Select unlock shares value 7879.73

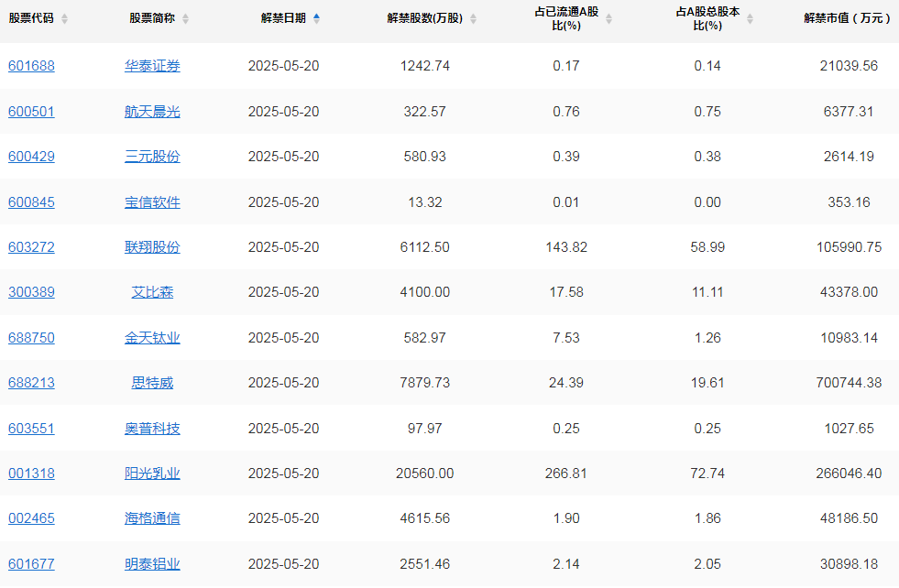point(425,383)
